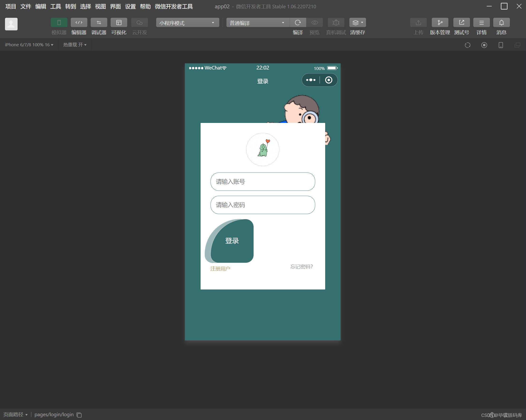The image size is (526, 420).
Task: Click the 注册用户 link
Action: click(x=220, y=269)
